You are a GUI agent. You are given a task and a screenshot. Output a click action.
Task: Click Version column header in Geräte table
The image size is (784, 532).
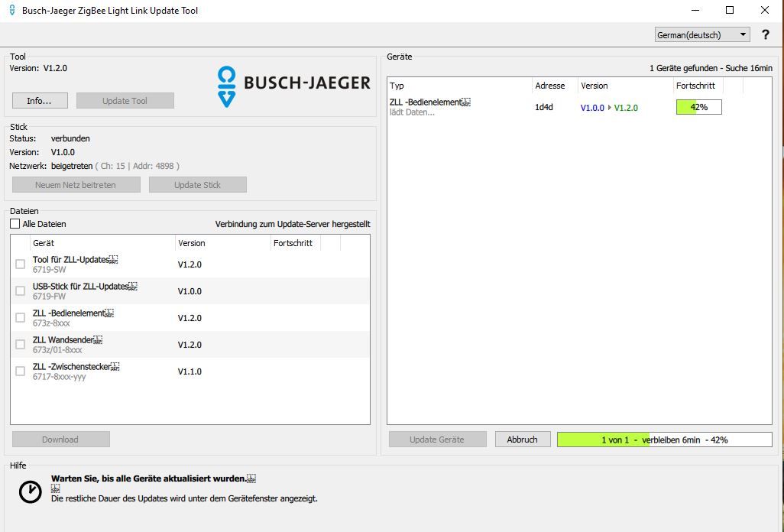tap(626, 86)
